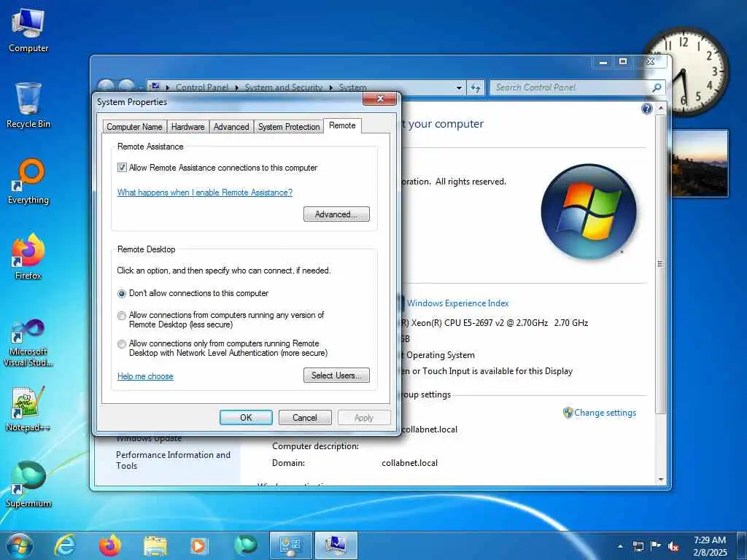The width and height of the screenshot is (747, 560).
Task: Click the System window scrollbar up arrow
Action: tap(660, 108)
